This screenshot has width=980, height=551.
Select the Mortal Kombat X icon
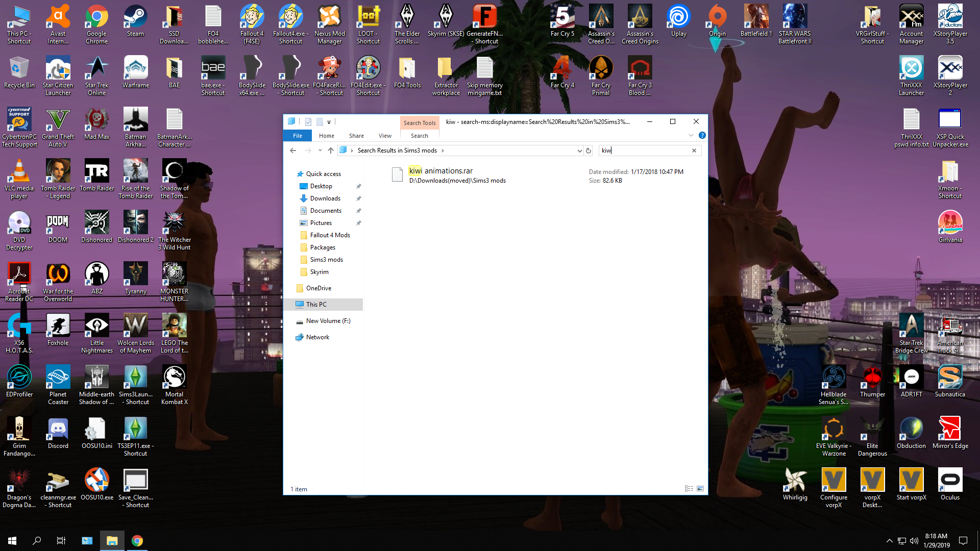point(174,385)
